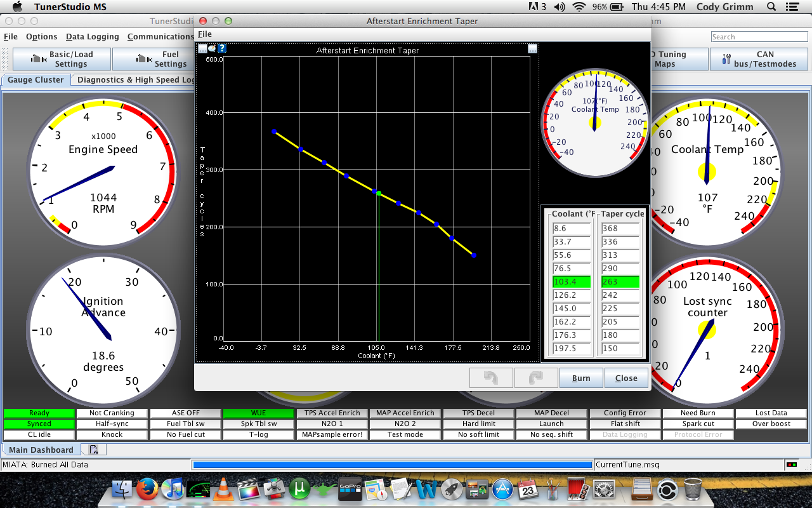This screenshot has width=812, height=508.
Task: Click the blue help question mark icon
Action: coord(222,48)
